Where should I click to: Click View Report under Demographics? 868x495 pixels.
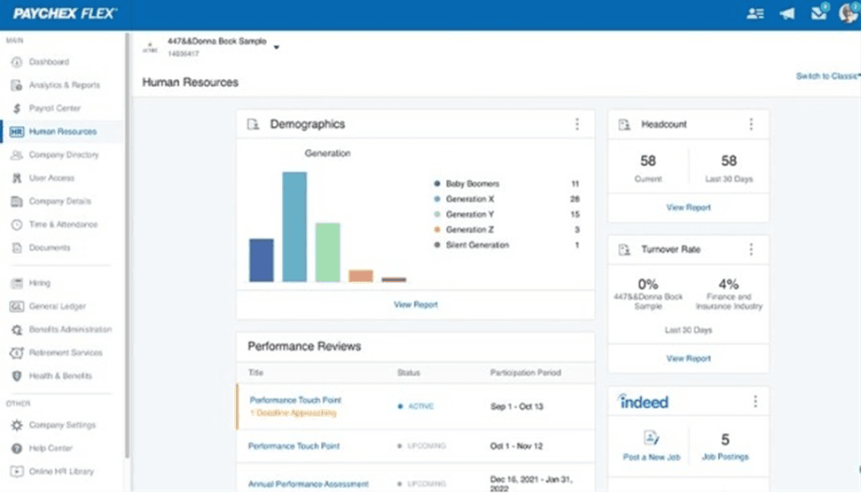pyautogui.click(x=415, y=305)
